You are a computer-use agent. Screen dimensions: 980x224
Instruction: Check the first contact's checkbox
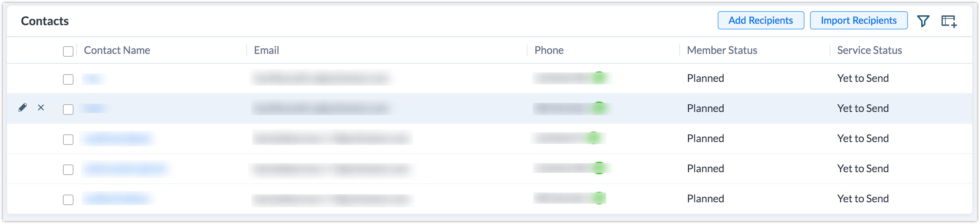(x=68, y=79)
